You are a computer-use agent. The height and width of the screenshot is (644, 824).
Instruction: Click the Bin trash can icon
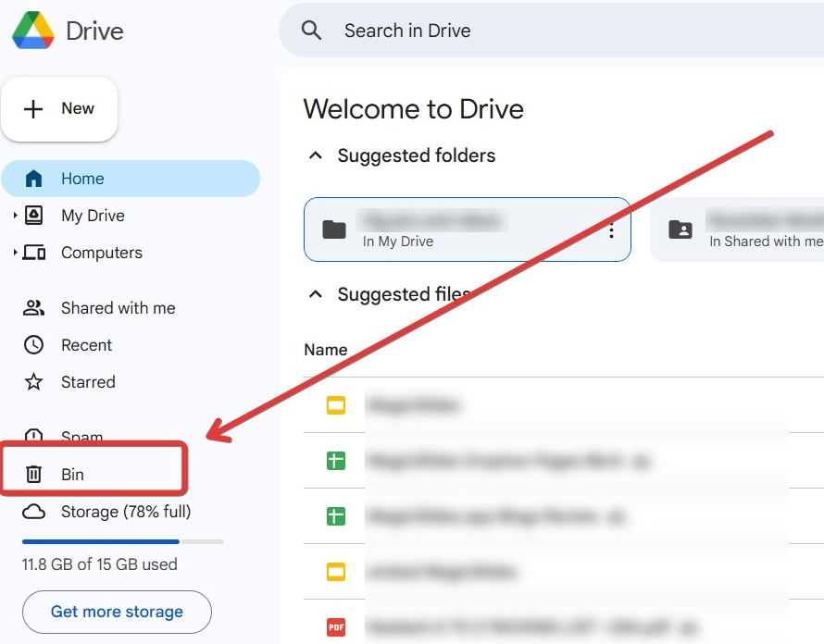click(x=33, y=474)
